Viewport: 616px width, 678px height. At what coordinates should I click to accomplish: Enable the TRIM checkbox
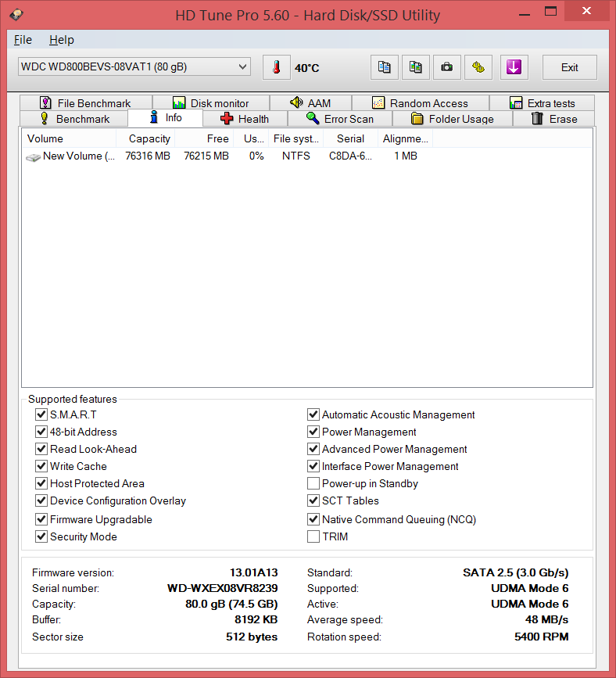coord(313,536)
